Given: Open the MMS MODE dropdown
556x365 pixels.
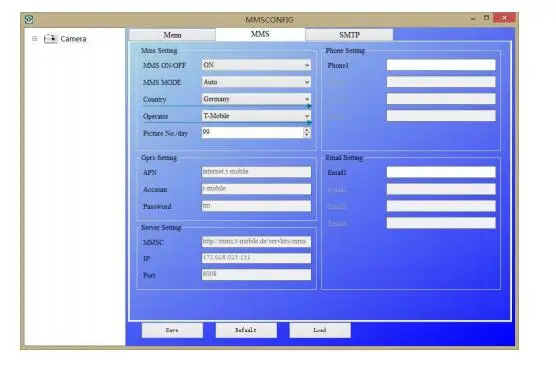Looking at the screenshot, I should point(256,82).
